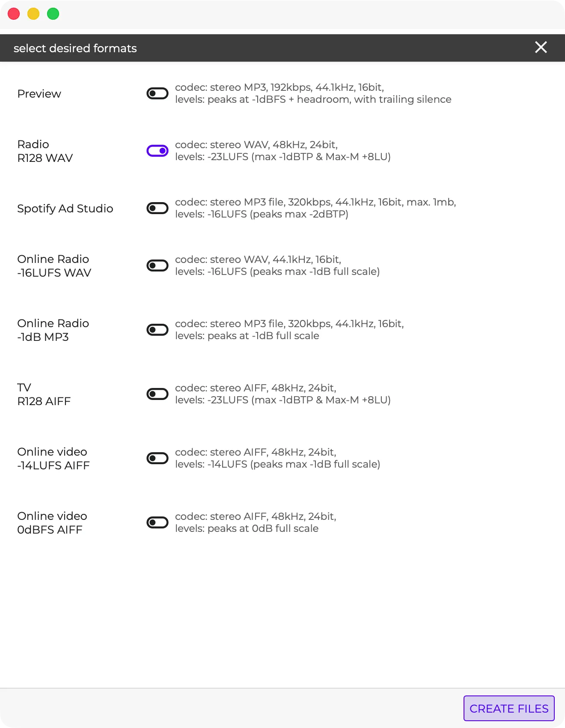Click the yellow minimize control
The width and height of the screenshot is (565, 728).
pos(34,14)
